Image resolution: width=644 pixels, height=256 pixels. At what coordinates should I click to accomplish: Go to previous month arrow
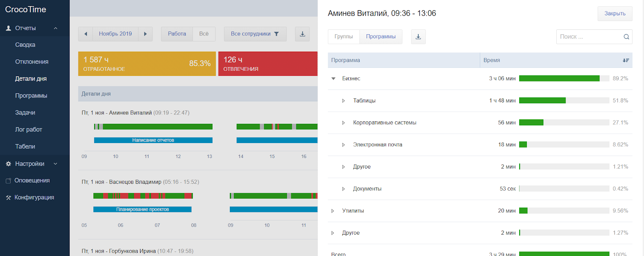point(85,34)
